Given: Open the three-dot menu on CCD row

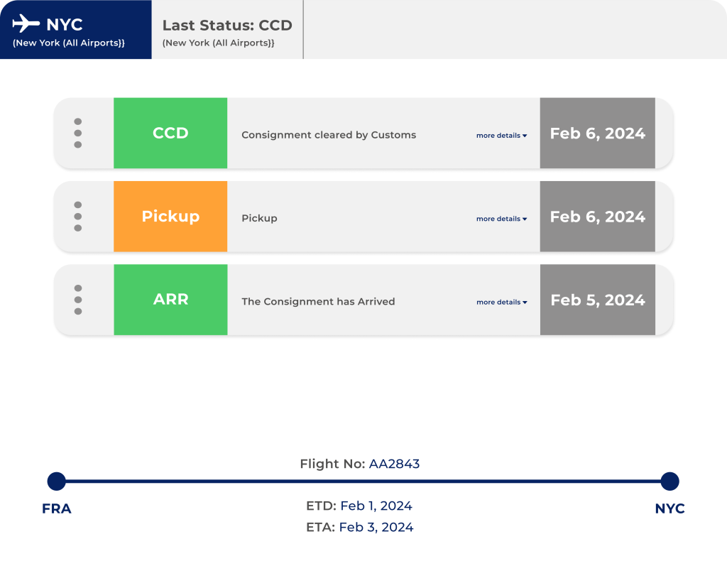Looking at the screenshot, I should pos(78,133).
